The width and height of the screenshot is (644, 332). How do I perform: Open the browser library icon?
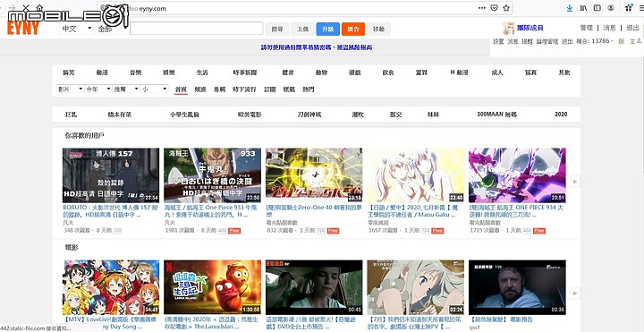click(x=583, y=8)
